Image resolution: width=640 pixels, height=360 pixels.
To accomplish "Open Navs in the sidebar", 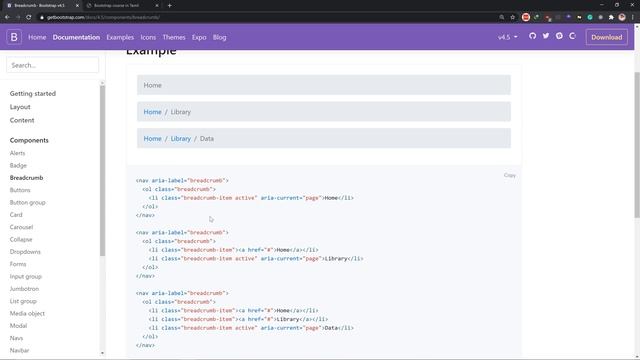I will (16, 338).
